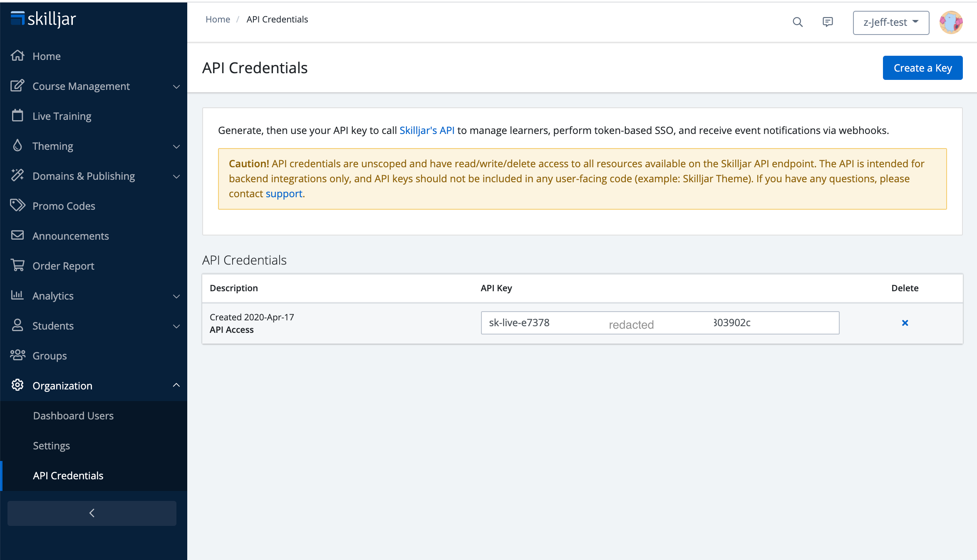Click the Promo Codes tag icon
The image size is (977, 560).
(x=17, y=206)
